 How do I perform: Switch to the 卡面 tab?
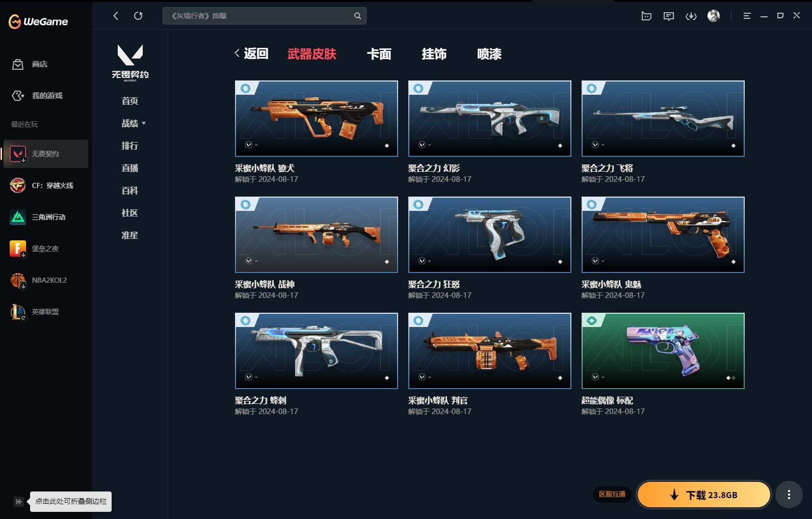click(x=379, y=54)
